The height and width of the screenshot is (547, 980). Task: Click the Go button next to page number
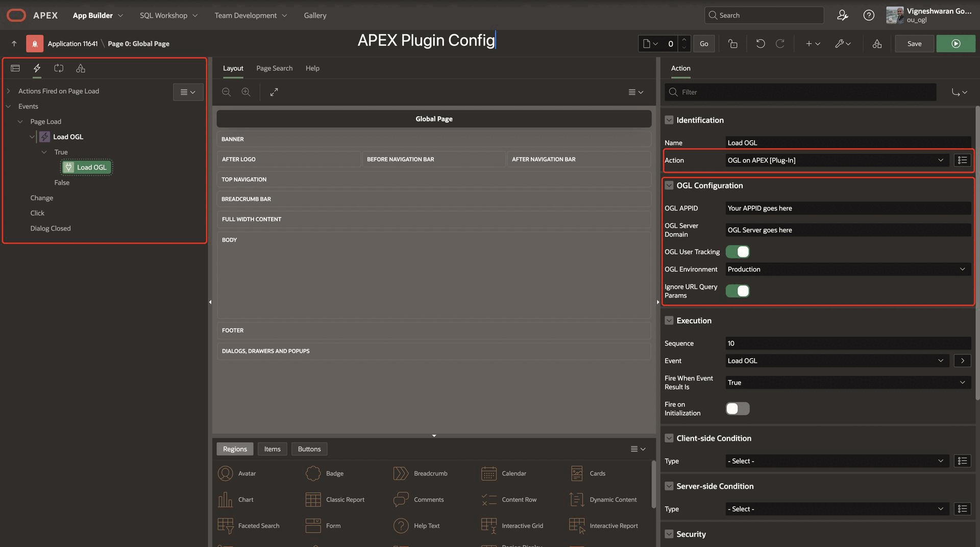(704, 44)
